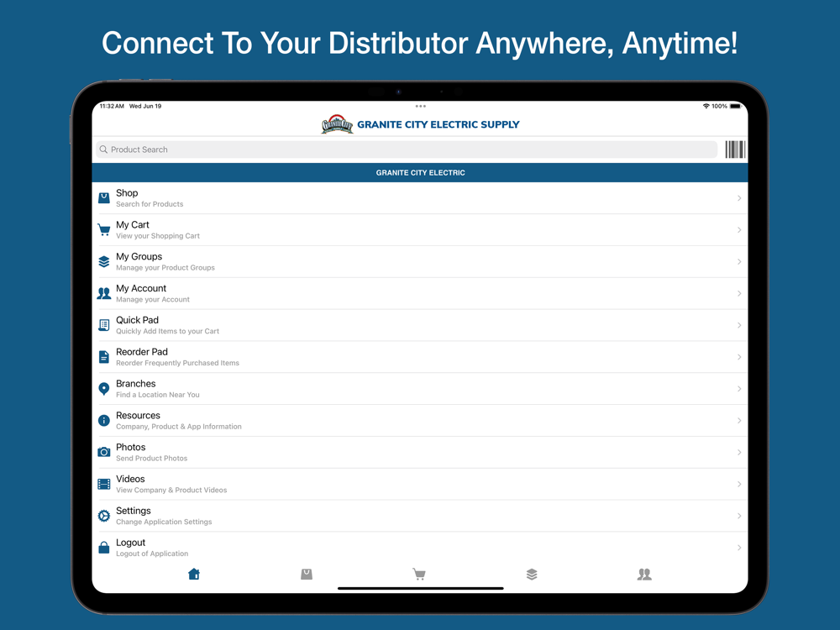
Task: Tap the battery status icon
Action: tap(736, 106)
